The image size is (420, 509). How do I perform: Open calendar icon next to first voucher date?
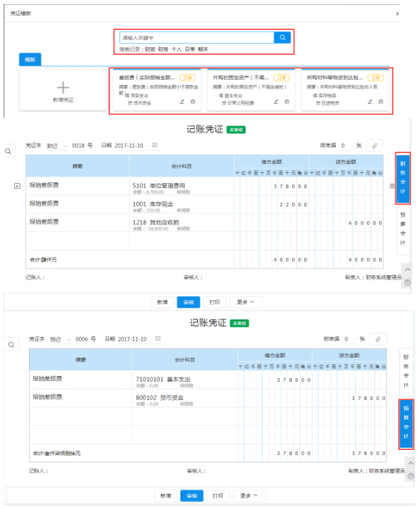point(155,145)
